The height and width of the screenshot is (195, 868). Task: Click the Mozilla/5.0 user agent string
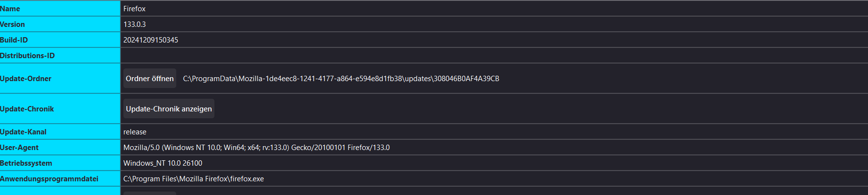pyautogui.click(x=257, y=148)
